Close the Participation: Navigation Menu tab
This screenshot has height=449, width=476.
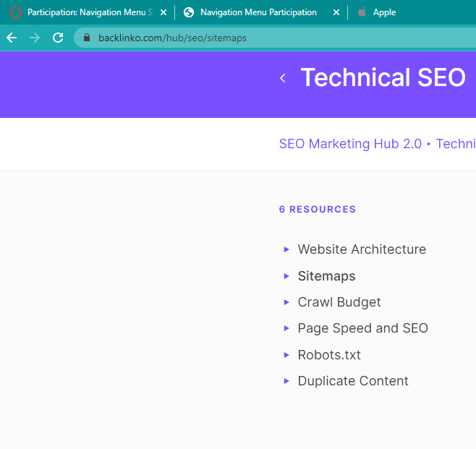point(163,12)
